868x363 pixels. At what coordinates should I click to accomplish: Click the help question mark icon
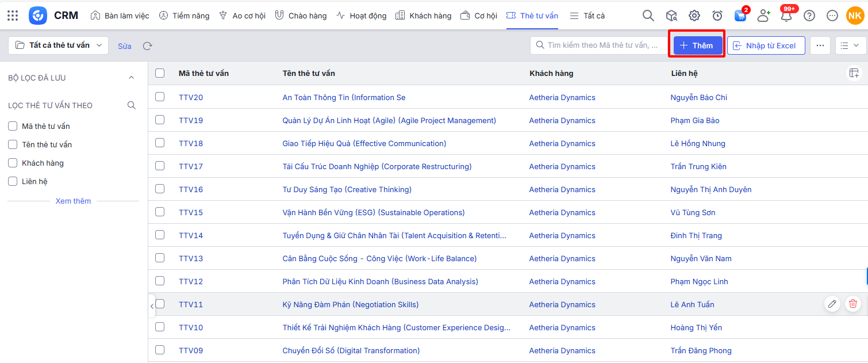click(809, 16)
